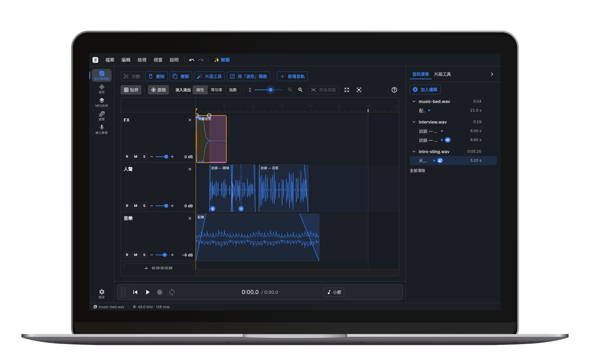Toggle the 跟隨 follow button
Image resolution: width=590 pixels, height=364 pixels.
click(x=158, y=90)
